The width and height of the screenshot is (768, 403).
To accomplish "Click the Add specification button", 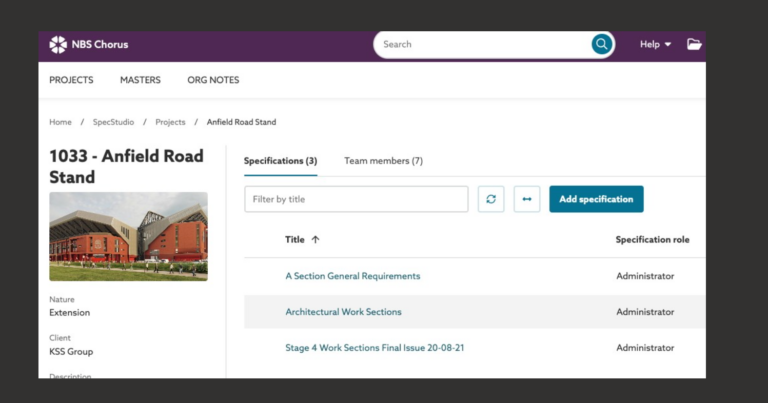I will click(x=596, y=199).
